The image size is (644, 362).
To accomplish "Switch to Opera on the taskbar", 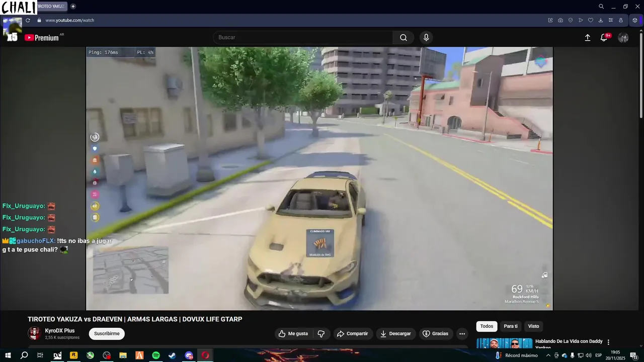I will (x=205, y=355).
